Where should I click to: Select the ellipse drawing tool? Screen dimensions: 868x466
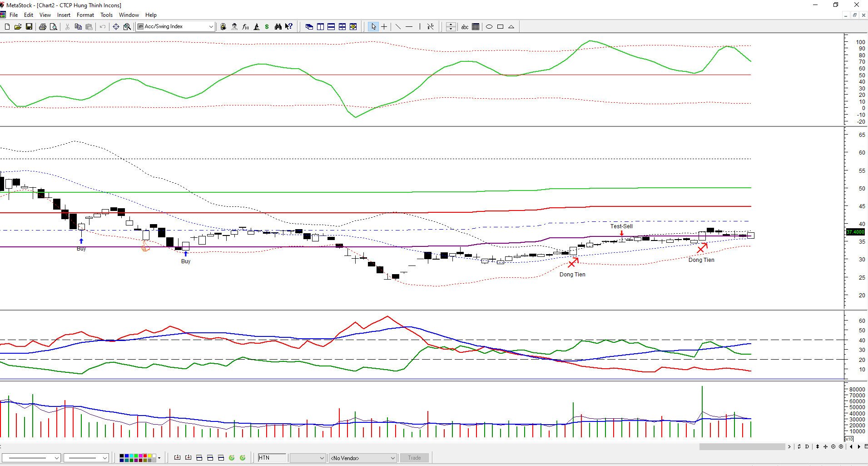pyautogui.click(x=489, y=27)
